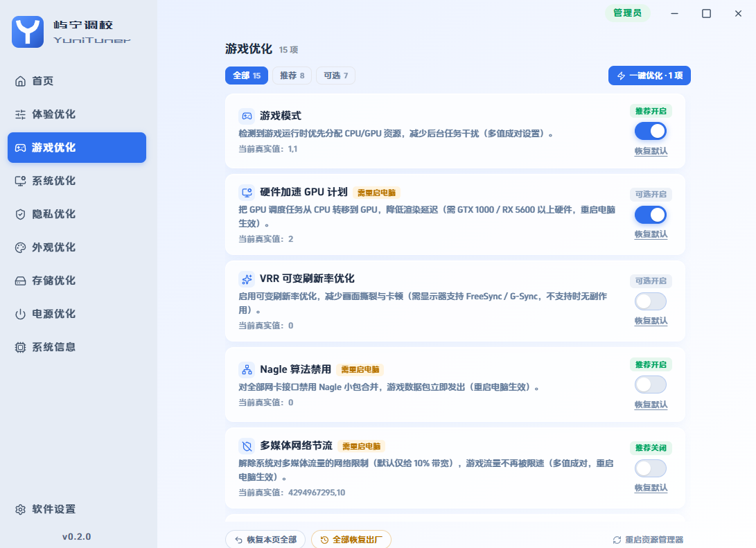The image size is (756, 548).
Task: Open the 首页 page
Action: point(77,81)
